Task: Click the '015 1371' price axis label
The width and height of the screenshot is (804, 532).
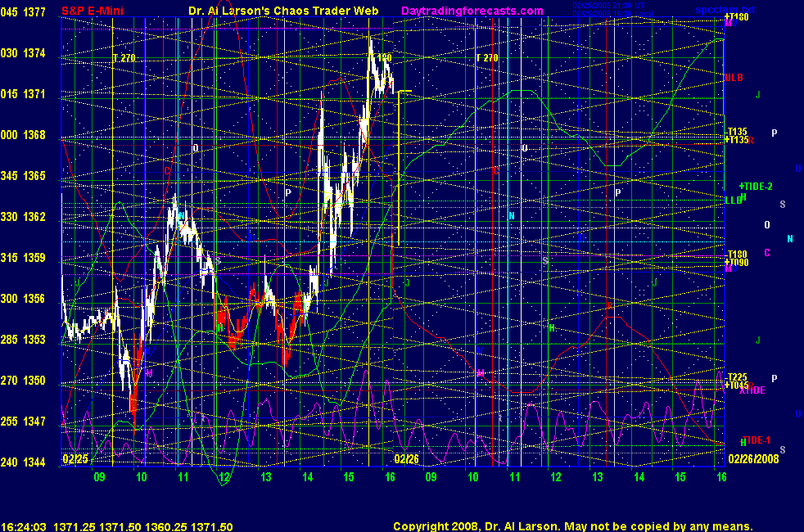Action: click(x=23, y=94)
